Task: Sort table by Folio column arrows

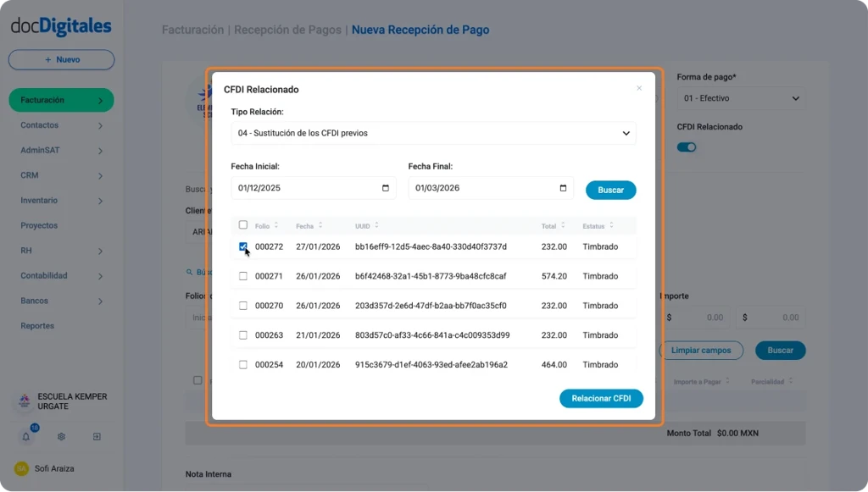Action: click(x=276, y=226)
